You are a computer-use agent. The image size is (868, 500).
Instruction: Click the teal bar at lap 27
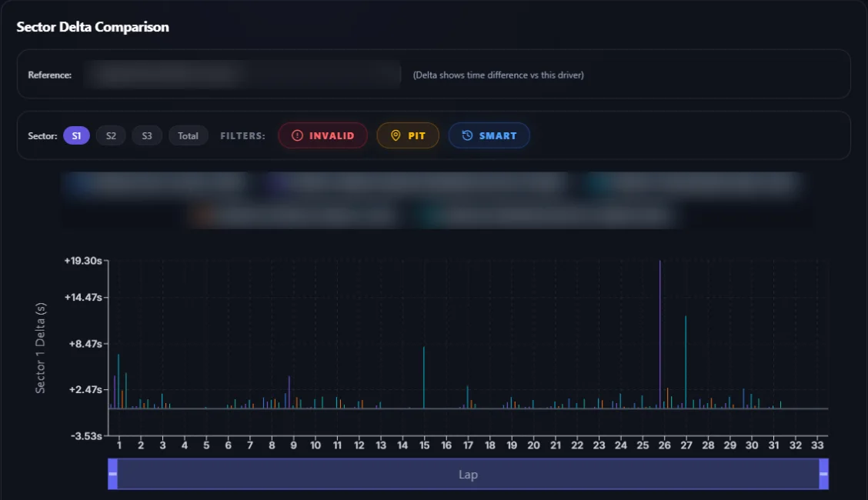[686, 362]
